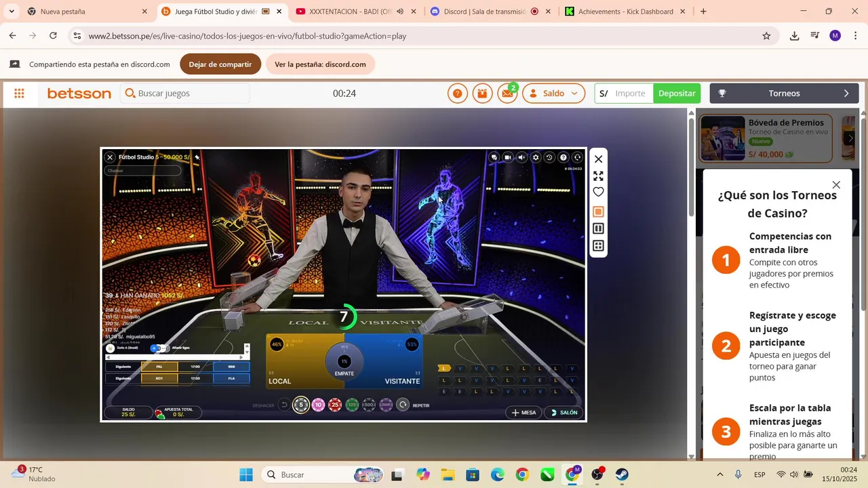Repeat previous bet with Repetir button

click(x=403, y=405)
